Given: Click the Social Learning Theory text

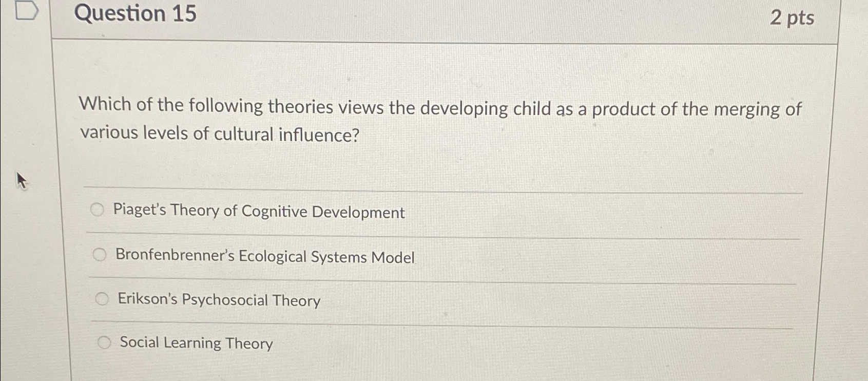Looking at the screenshot, I should tap(195, 342).
